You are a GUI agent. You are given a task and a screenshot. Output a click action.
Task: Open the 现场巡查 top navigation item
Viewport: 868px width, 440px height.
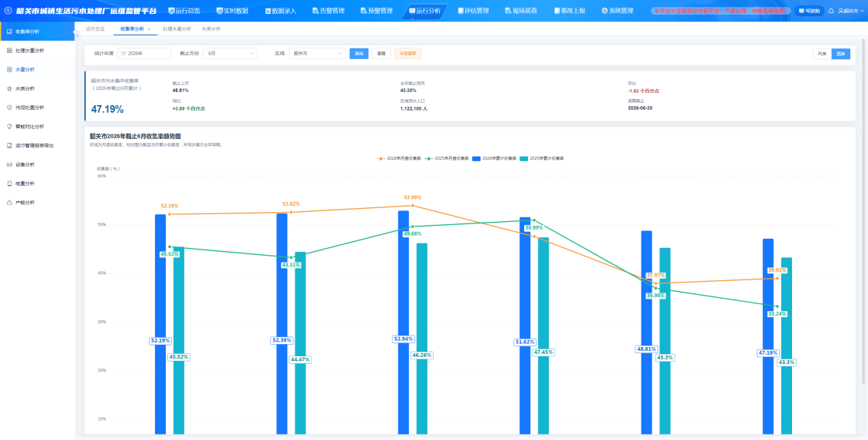(521, 11)
